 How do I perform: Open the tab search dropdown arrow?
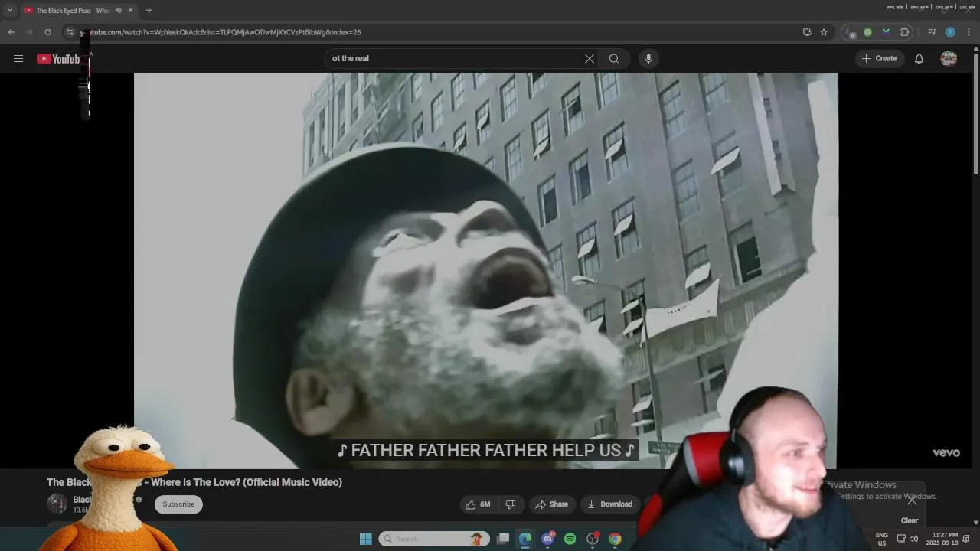[x=10, y=11]
